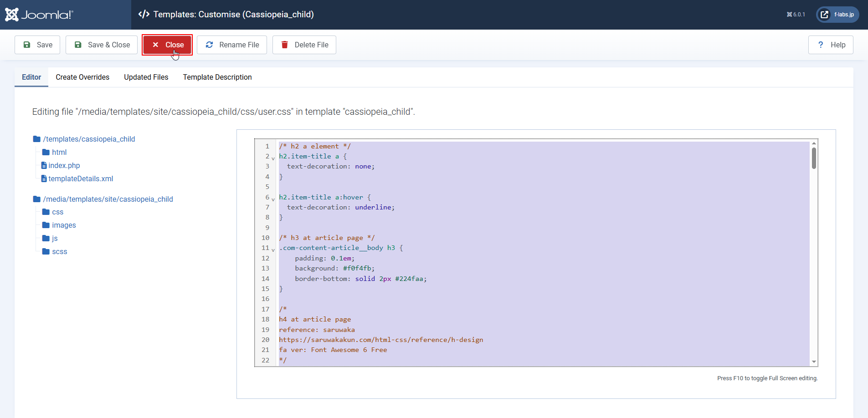Click the templateDetails.xml file icon

(x=44, y=178)
